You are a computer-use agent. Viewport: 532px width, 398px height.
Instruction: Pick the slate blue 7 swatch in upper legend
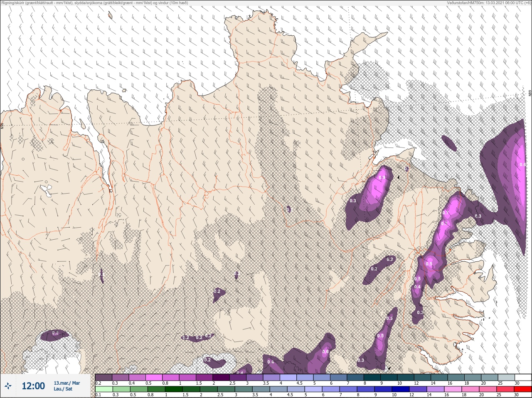click(x=355, y=377)
